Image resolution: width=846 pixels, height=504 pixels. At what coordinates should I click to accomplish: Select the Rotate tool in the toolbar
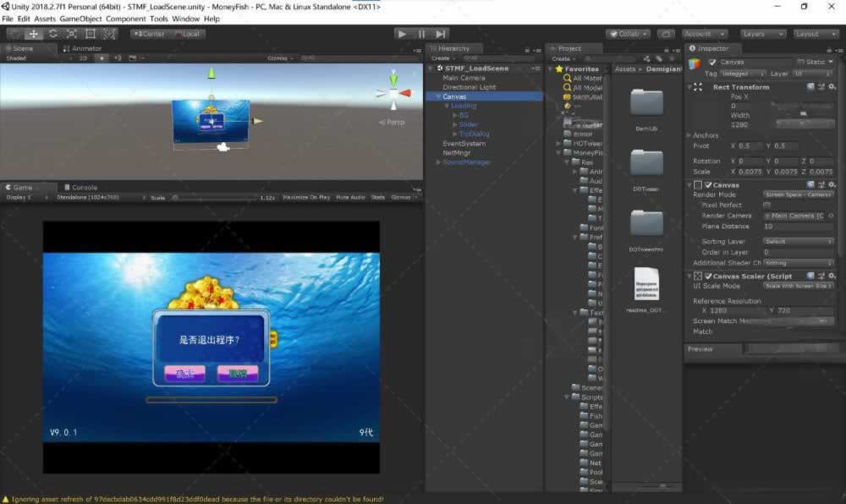pos(52,34)
